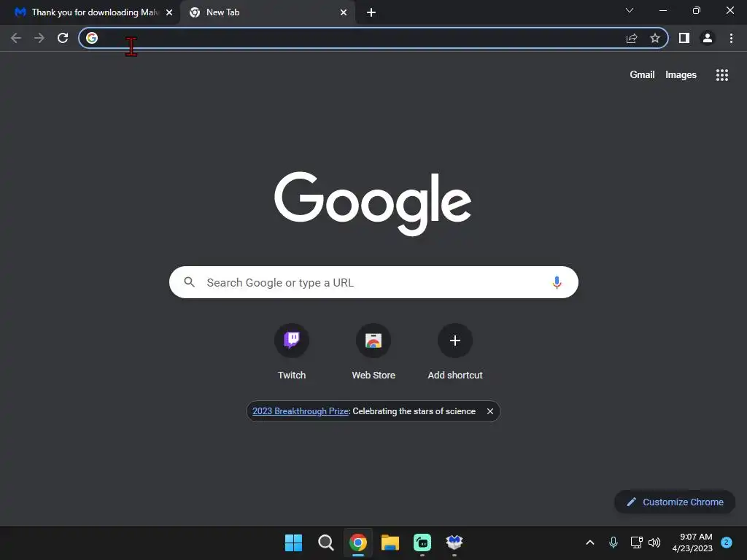Reload the current page

63,38
